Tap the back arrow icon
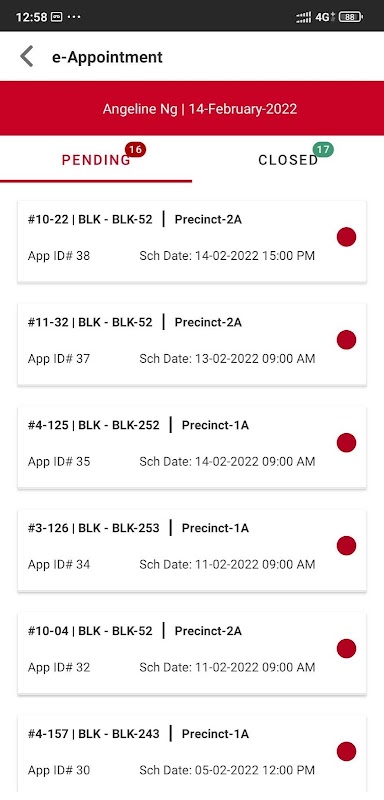384x800 pixels. pyautogui.click(x=27, y=57)
